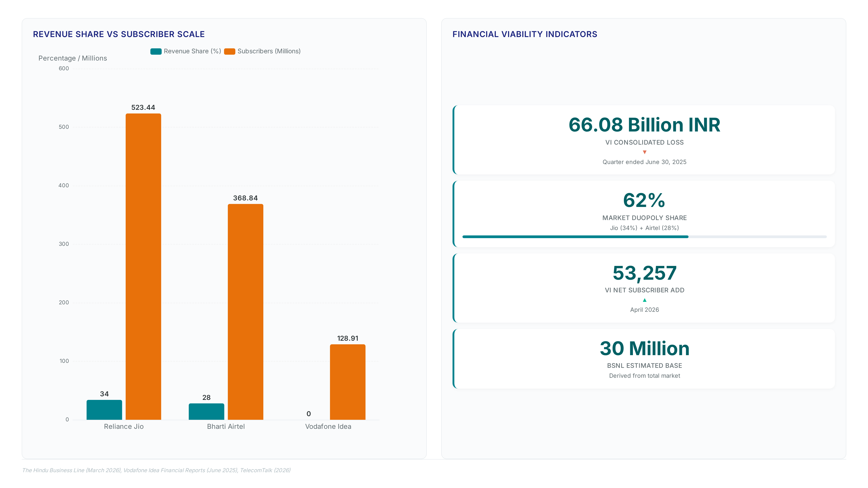Click the Revenue Share vs Subscriber Scale title

coord(119,34)
